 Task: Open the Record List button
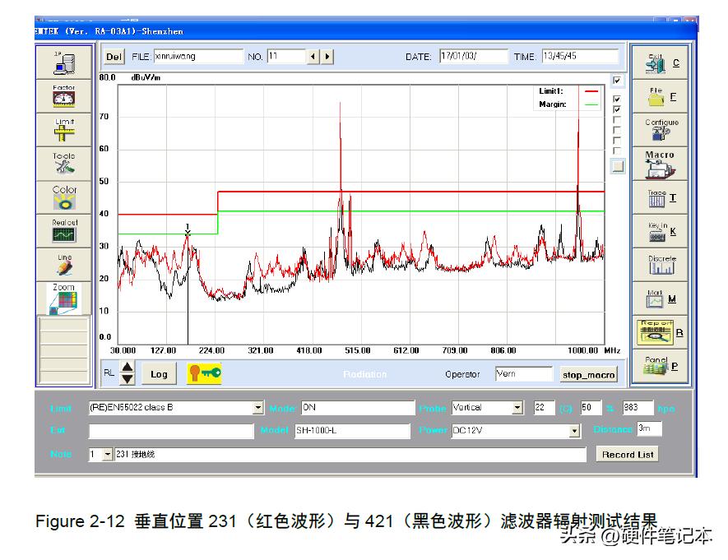click(x=628, y=455)
